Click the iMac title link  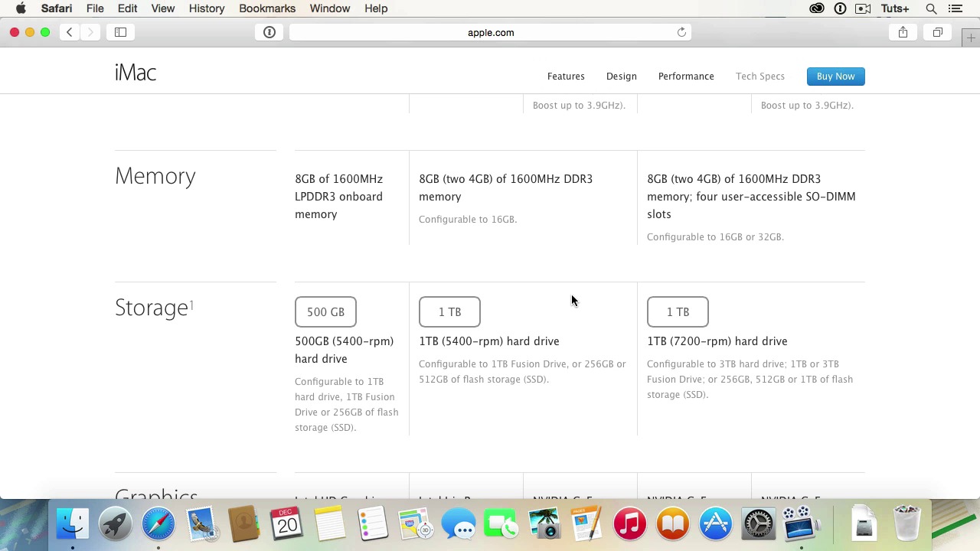(x=136, y=73)
